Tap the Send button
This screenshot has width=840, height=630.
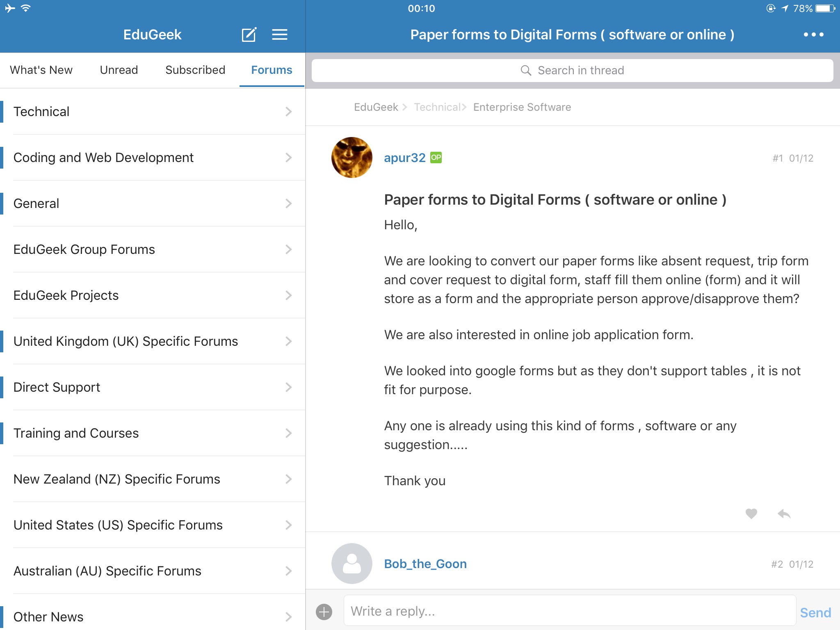click(815, 612)
